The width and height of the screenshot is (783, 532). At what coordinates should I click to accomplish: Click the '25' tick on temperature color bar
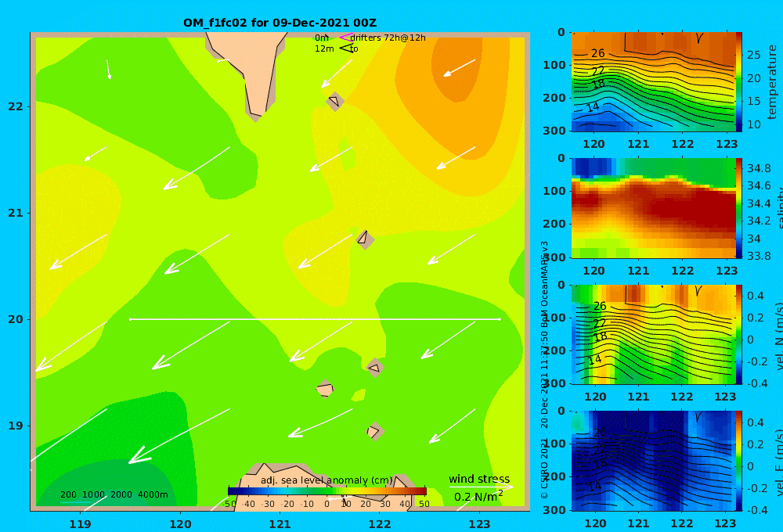point(753,55)
